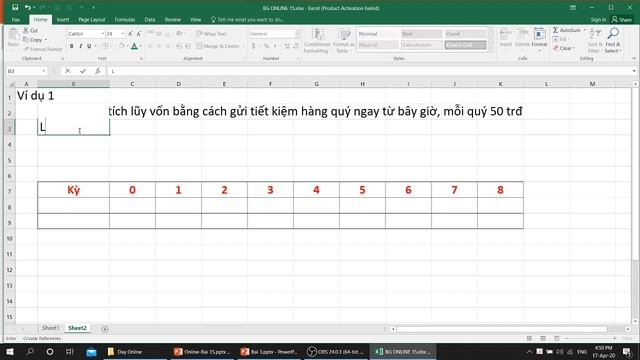Expand the formula bar
Image resolution: width=640 pixels, height=360 pixels.
pyautogui.click(x=634, y=71)
